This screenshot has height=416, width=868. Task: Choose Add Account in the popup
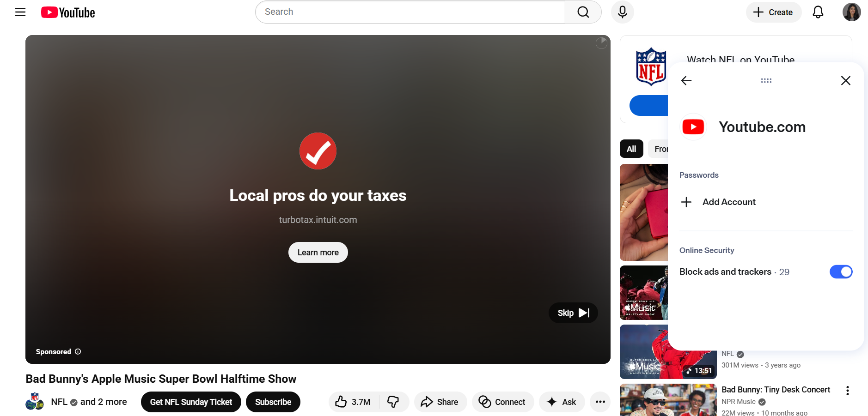click(x=729, y=202)
